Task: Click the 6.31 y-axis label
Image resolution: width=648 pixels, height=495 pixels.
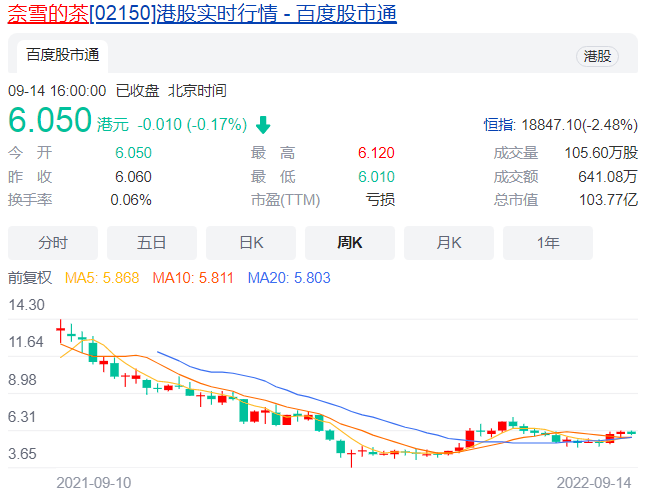Action: pyautogui.click(x=22, y=417)
